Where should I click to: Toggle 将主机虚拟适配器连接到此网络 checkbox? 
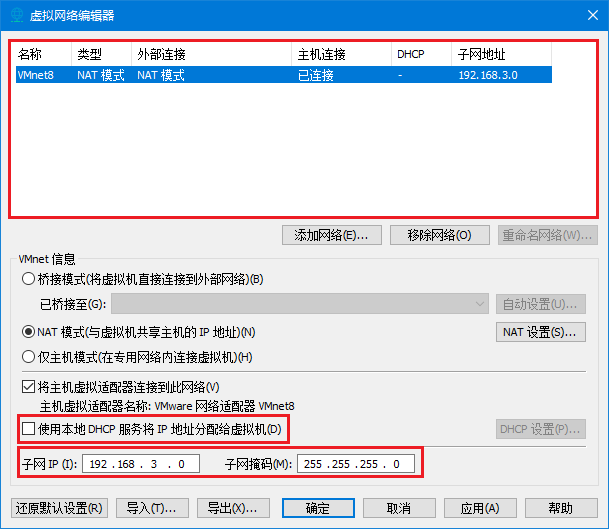click(28, 387)
